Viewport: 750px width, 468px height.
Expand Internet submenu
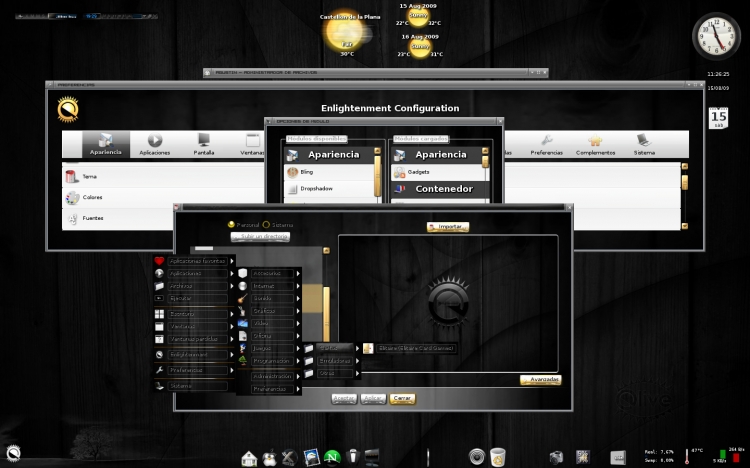pyautogui.click(x=270, y=286)
